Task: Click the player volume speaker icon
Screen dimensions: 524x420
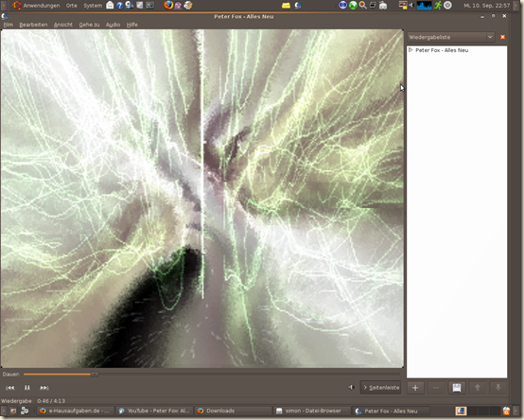Action: click(351, 387)
